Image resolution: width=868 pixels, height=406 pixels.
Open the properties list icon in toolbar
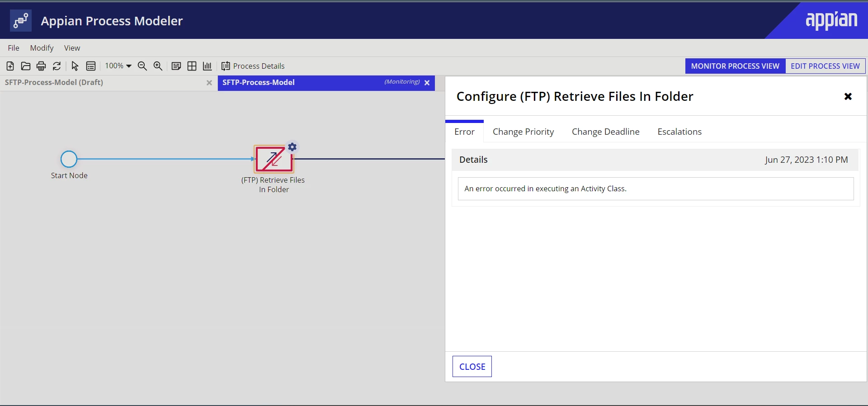[x=91, y=66]
